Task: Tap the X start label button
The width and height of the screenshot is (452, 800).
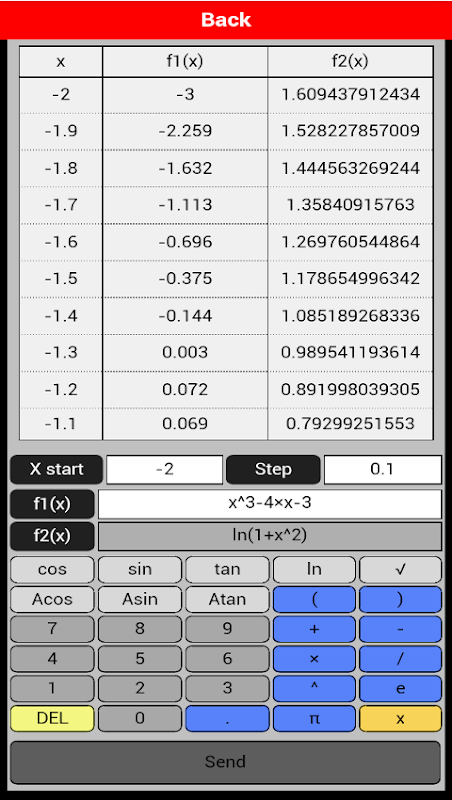Action: 56,469
